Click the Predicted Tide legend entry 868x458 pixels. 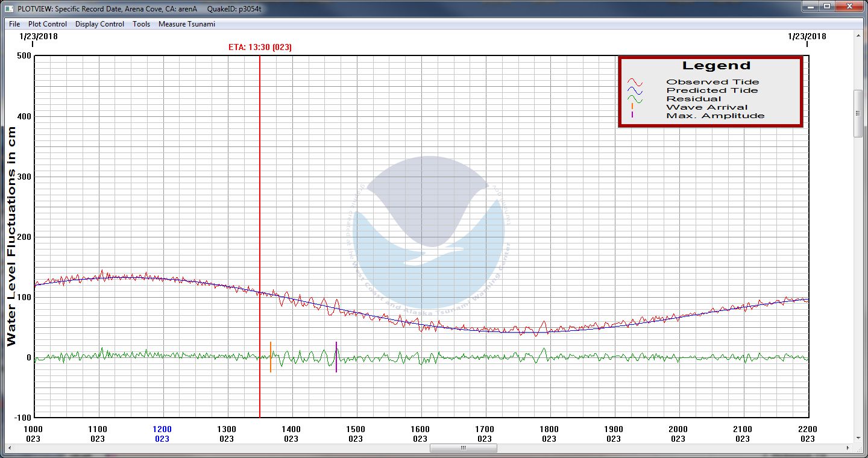point(712,90)
